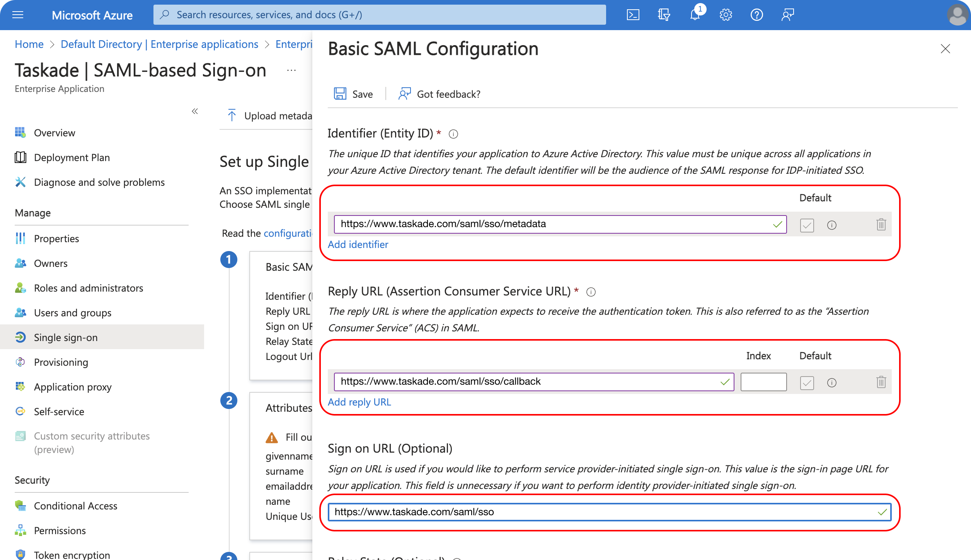Toggle Default checkbox for the callback reply URL

pyautogui.click(x=807, y=382)
